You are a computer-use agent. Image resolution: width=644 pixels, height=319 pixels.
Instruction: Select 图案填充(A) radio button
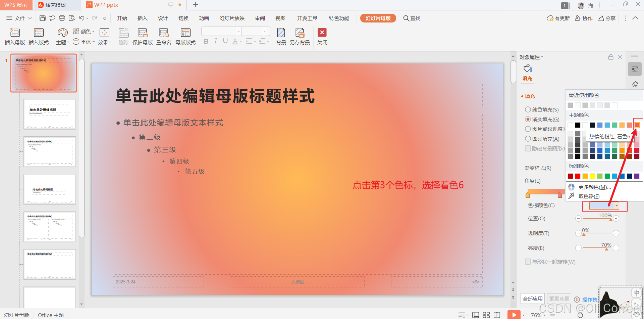tap(528, 139)
